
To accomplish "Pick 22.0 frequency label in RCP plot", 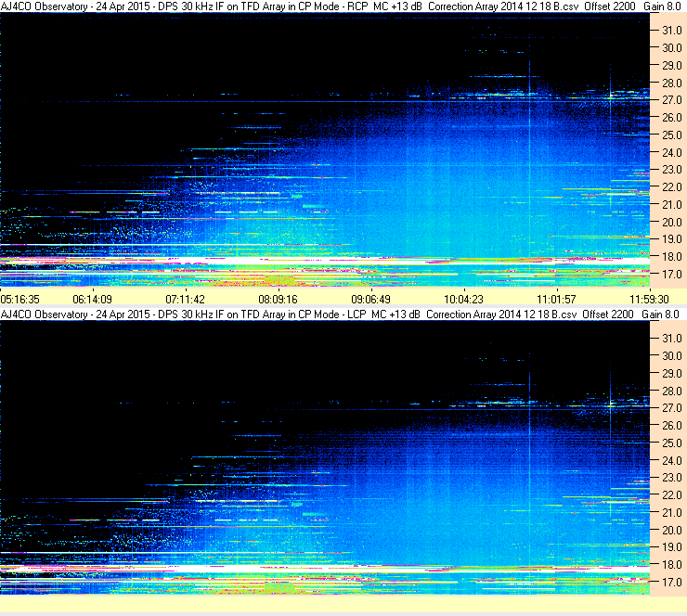I will pyautogui.click(x=672, y=187).
